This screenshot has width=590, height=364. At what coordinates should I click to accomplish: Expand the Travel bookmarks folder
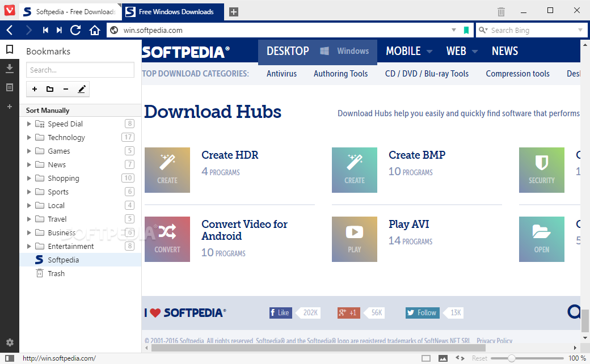click(x=29, y=219)
